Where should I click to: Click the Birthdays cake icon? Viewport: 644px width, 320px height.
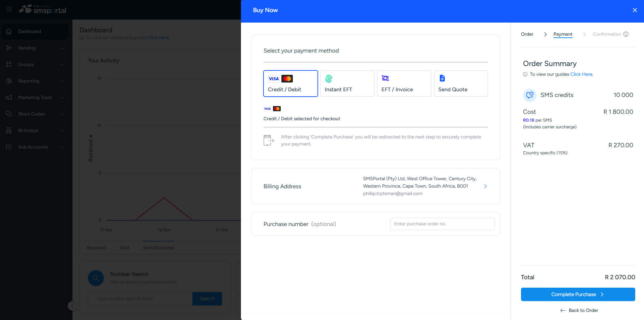(x=9, y=130)
